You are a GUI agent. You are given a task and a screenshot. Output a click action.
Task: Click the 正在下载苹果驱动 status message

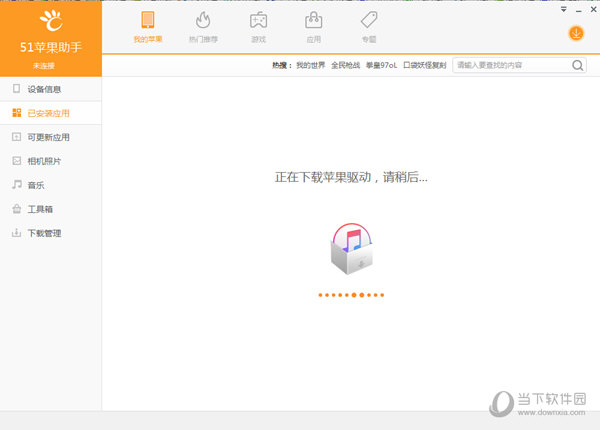click(x=351, y=177)
